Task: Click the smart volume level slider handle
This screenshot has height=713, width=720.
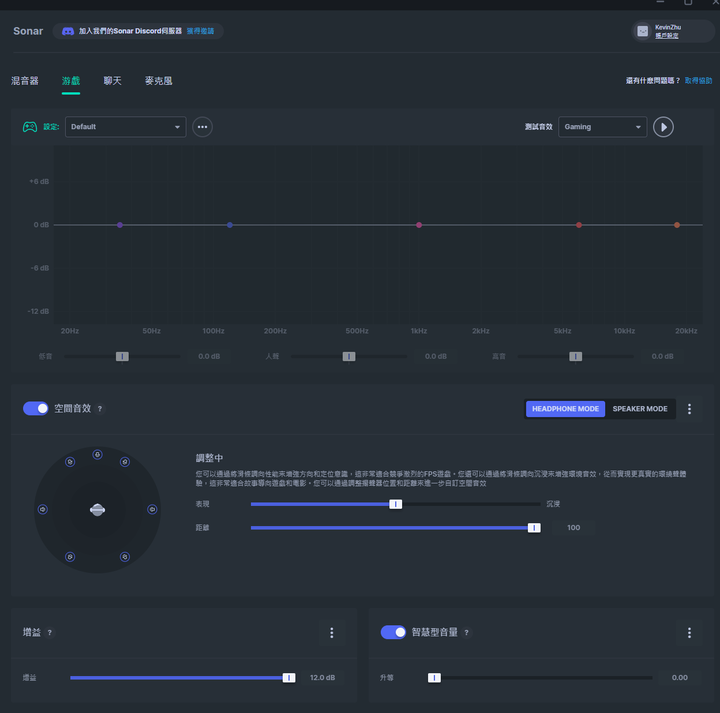Action: tap(434, 678)
